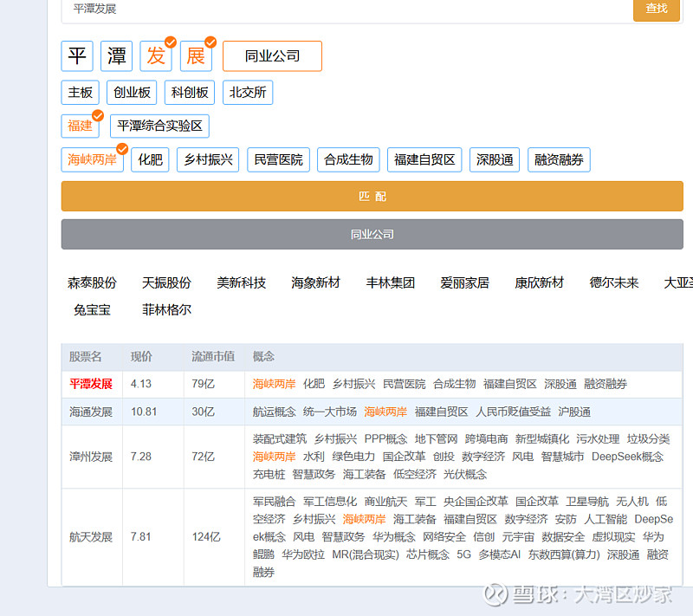
Task: Choose the 北交所 market filter
Action: [248, 92]
